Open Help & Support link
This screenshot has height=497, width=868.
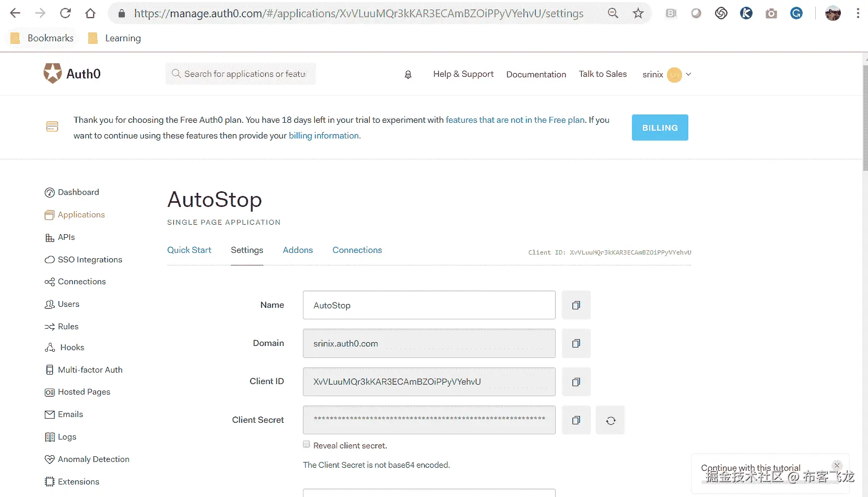[x=463, y=74]
